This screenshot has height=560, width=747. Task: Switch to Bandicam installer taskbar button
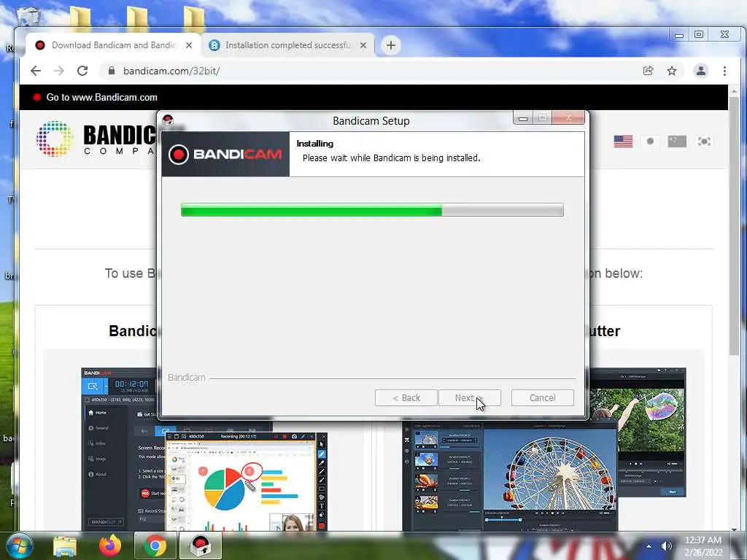[x=201, y=545]
